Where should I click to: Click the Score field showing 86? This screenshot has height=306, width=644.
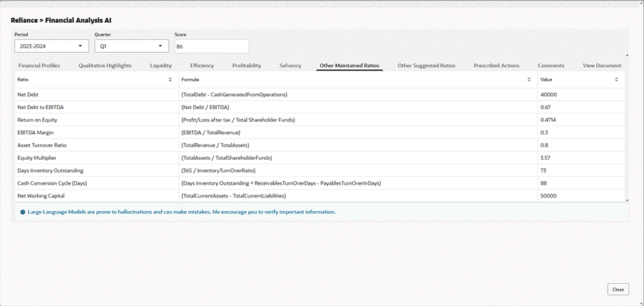(212, 46)
